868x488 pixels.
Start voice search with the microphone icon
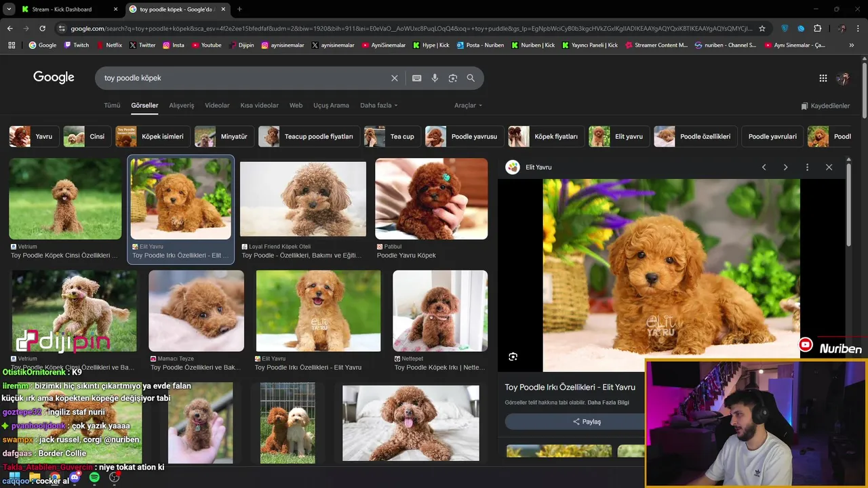pos(435,78)
